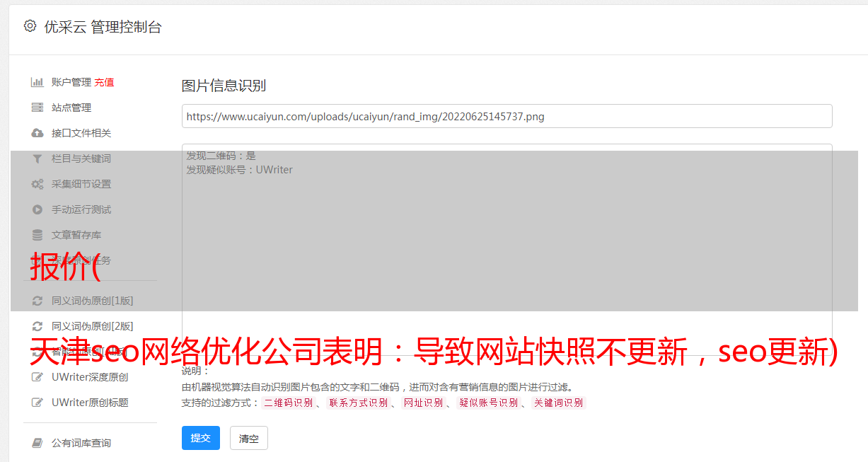
Task: Click the server icon for 站点管理
Action: (37, 108)
